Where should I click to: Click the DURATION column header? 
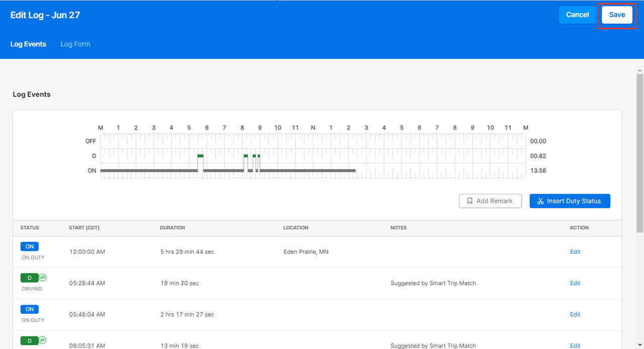(173, 228)
